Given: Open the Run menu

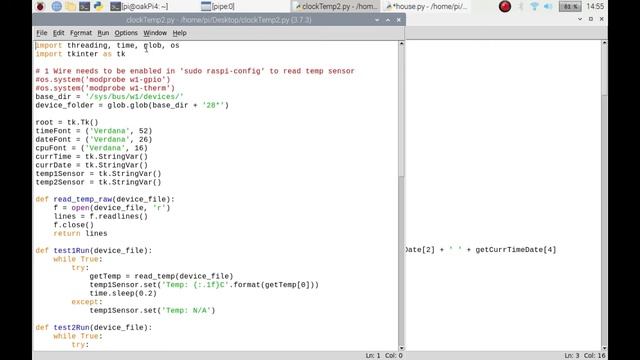Looking at the screenshot, I should (103, 33).
